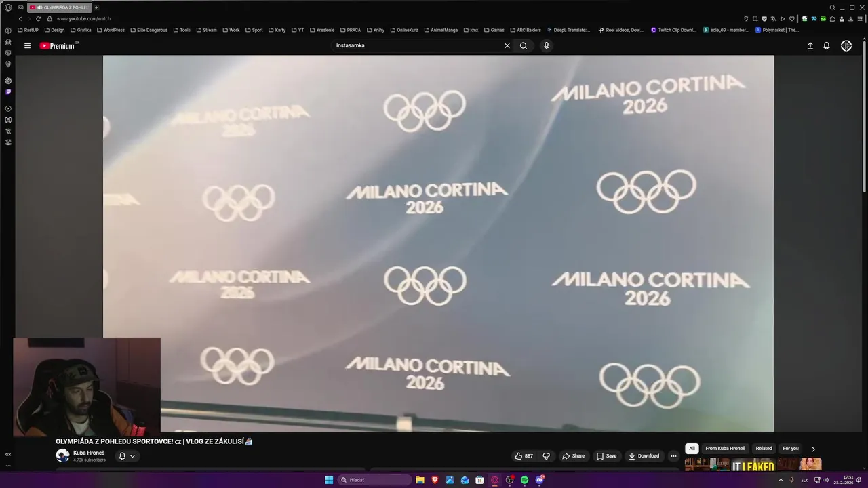Select the All filter chip

click(692, 449)
